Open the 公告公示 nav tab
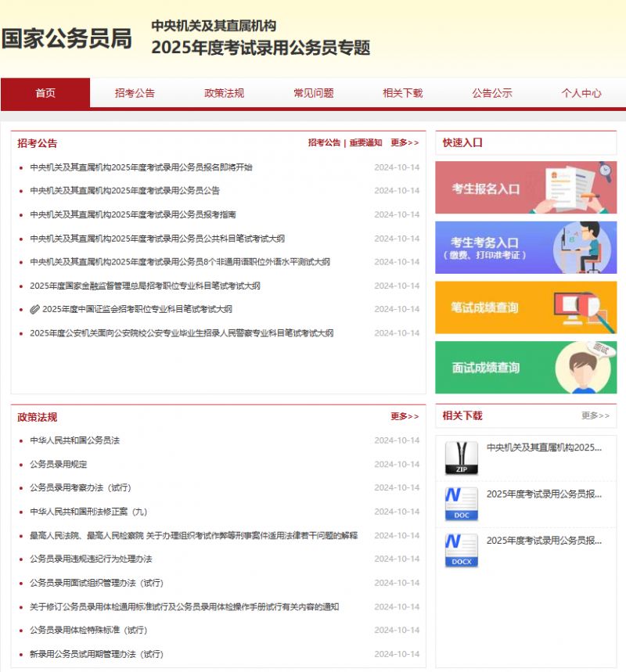 [492, 93]
